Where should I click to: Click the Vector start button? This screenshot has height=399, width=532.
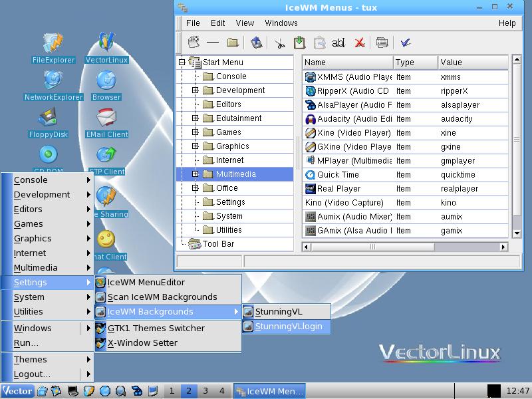(17, 391)
